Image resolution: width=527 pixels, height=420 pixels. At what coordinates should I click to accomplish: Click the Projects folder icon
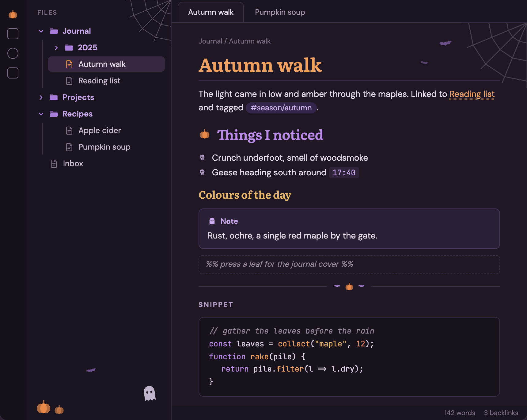coord(54,97)
